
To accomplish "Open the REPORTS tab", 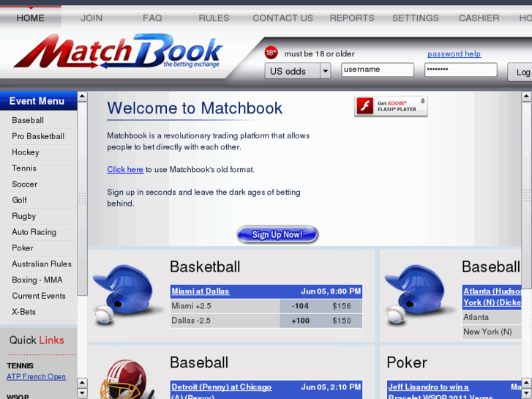I will (352, 18).
